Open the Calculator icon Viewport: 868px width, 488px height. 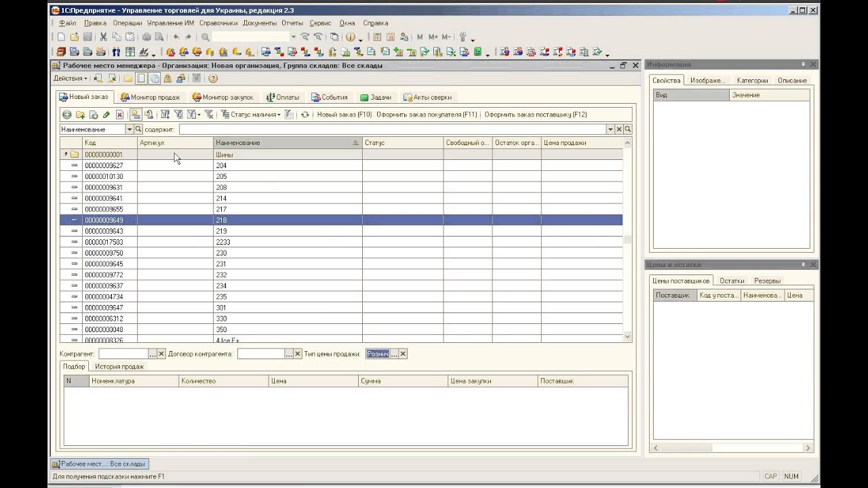(x=377, y=37)
